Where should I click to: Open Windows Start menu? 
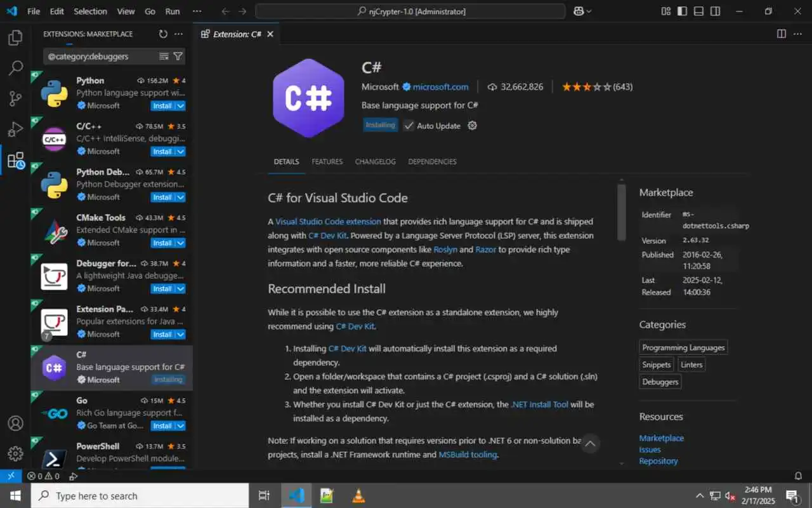pyautogui.click(x=15, y=495)
